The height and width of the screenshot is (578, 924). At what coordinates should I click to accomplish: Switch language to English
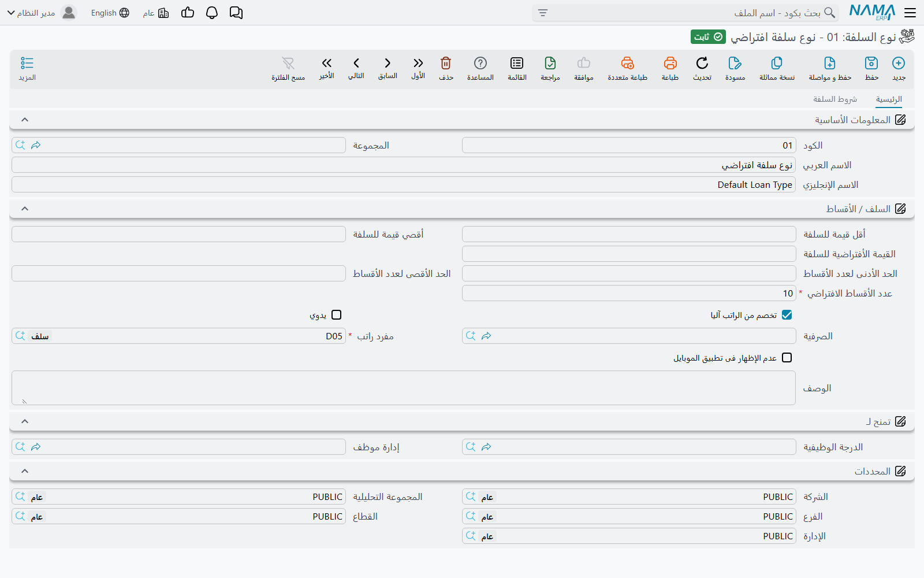coord(110,13)
